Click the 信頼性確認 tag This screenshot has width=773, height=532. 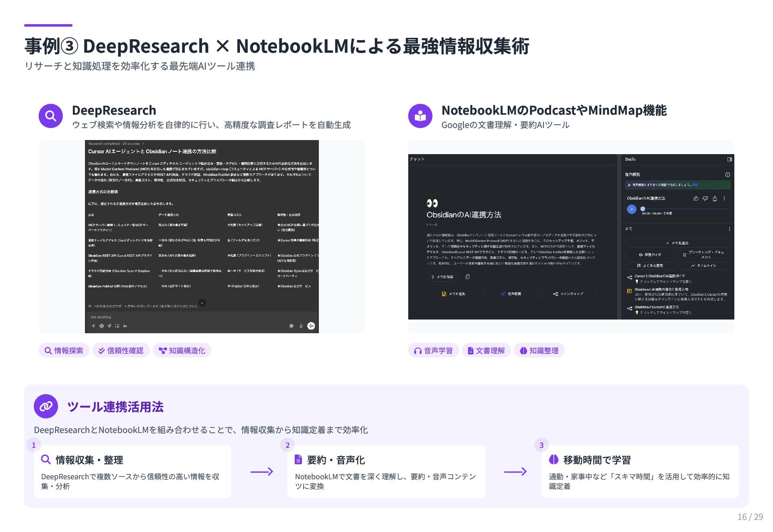pos(121,351)
